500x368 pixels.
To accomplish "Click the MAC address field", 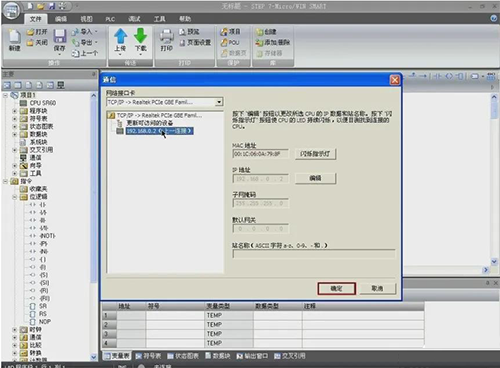I will (x=260, y=154).
